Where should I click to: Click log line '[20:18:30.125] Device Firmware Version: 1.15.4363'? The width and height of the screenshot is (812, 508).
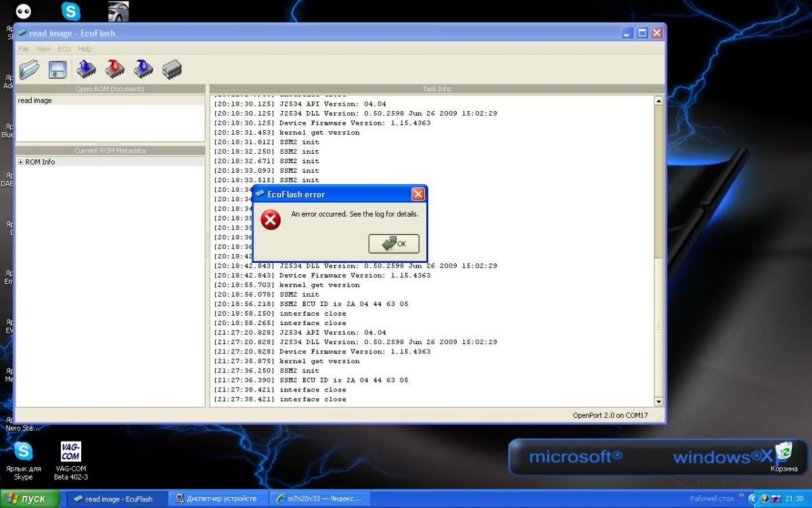pyautogui.click(x=322, y=123)
